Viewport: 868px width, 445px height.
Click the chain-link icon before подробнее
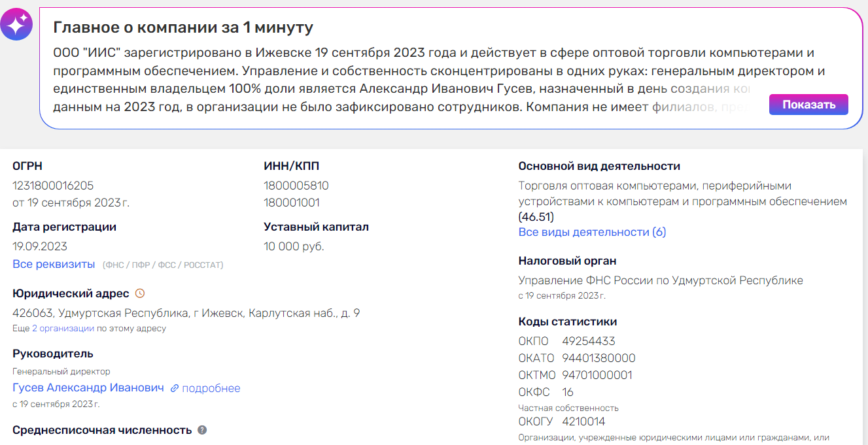coord(175,388)
